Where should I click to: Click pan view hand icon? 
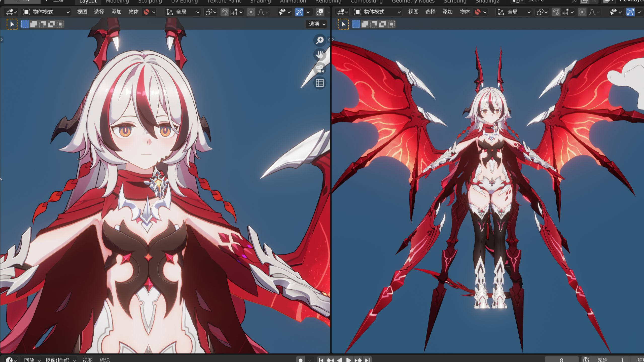(x=320, y=54)
